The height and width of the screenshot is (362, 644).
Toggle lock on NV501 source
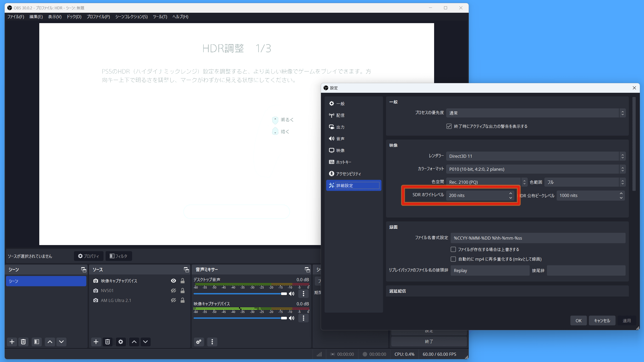click(x=183, y=291)
